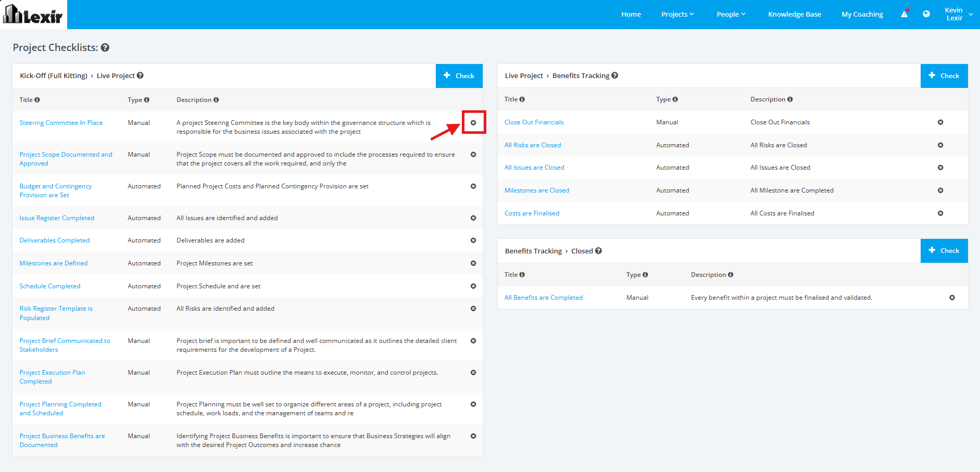The height and width of the screenshot is (472, 980).
Task: Open Project Business Benefits are Documented link
Action: coord(62,440)
